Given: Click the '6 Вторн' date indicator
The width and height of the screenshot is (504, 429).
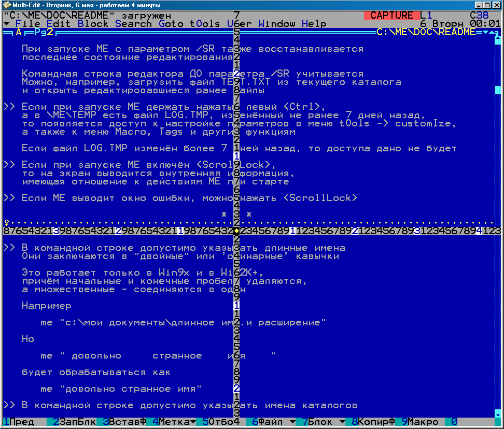Looking at the screenshot, I should pyautogui.click(x=442, y=24).
